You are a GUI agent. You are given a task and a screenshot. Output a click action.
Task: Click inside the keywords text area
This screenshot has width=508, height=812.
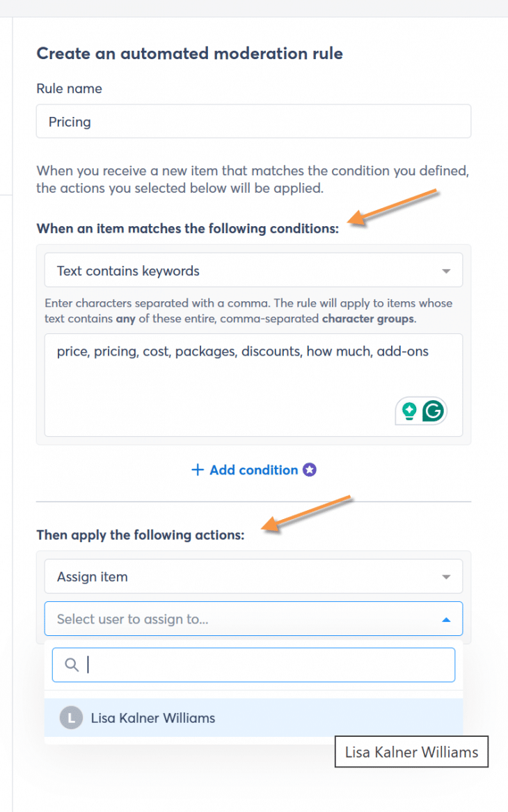pyautogui.click(x=253, y=385)
